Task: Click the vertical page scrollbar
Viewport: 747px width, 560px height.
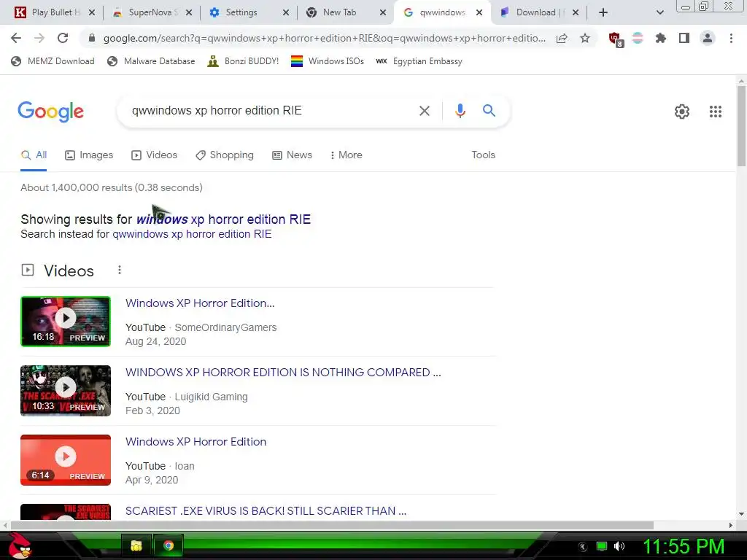Action: (741, 126)
